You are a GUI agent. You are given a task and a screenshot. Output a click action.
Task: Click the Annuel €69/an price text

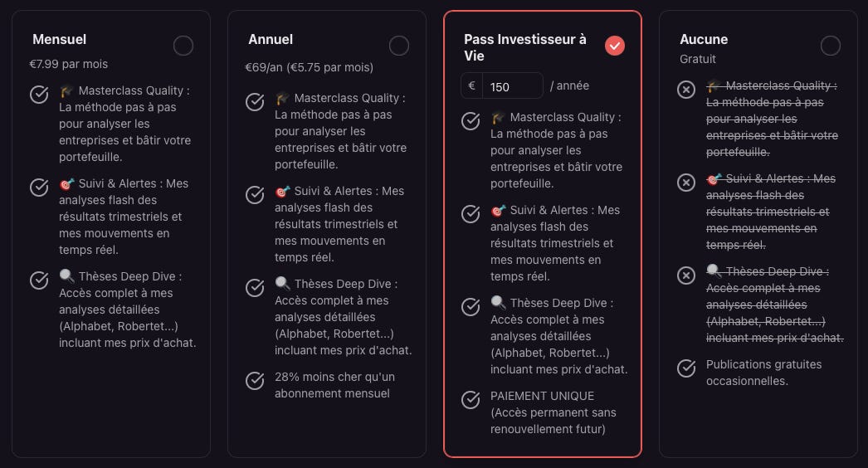pyautogui.click(x=309, y=67)
